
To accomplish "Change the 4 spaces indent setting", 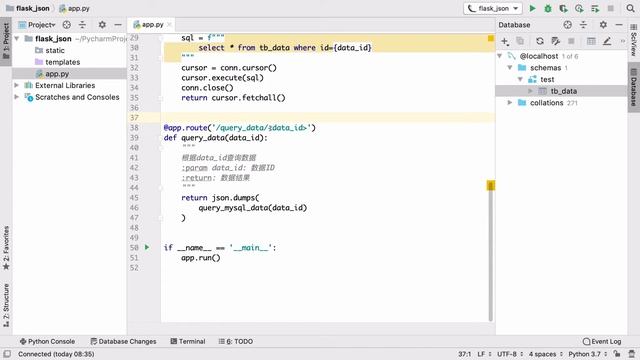I will pyautogui.click(x=546, y=354).
